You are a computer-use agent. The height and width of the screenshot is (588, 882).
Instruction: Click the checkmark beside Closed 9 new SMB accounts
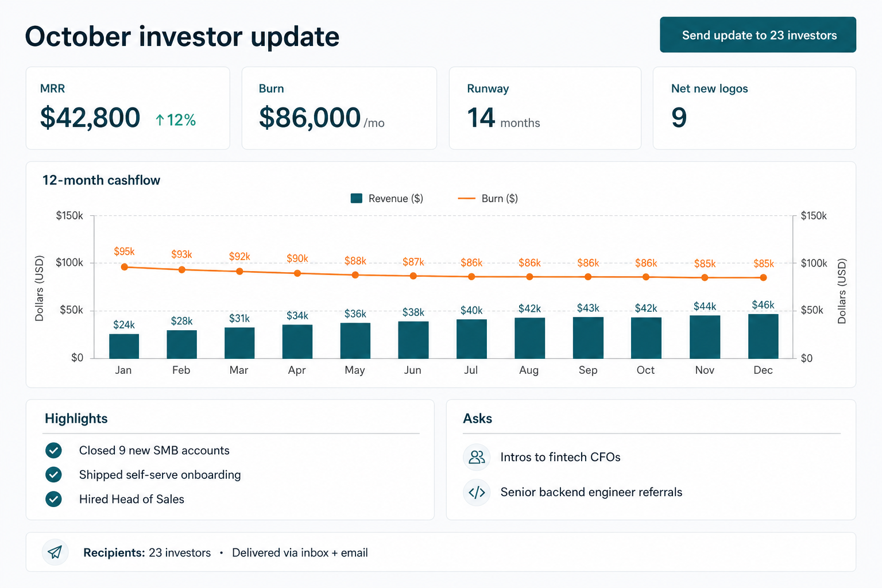pyautogui.click(x=53, y=450)
